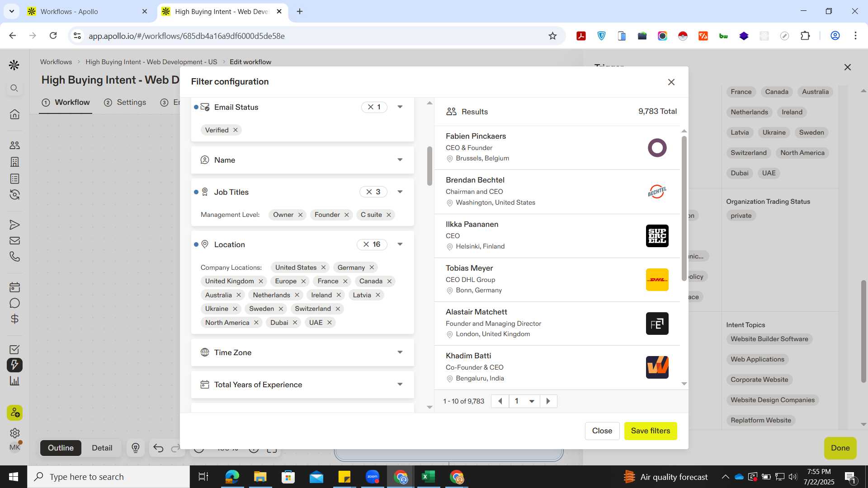Open File Explorer from the taskbar
Image resolution: width=868 pixels, height=488 pixels.
coord(260,477)
